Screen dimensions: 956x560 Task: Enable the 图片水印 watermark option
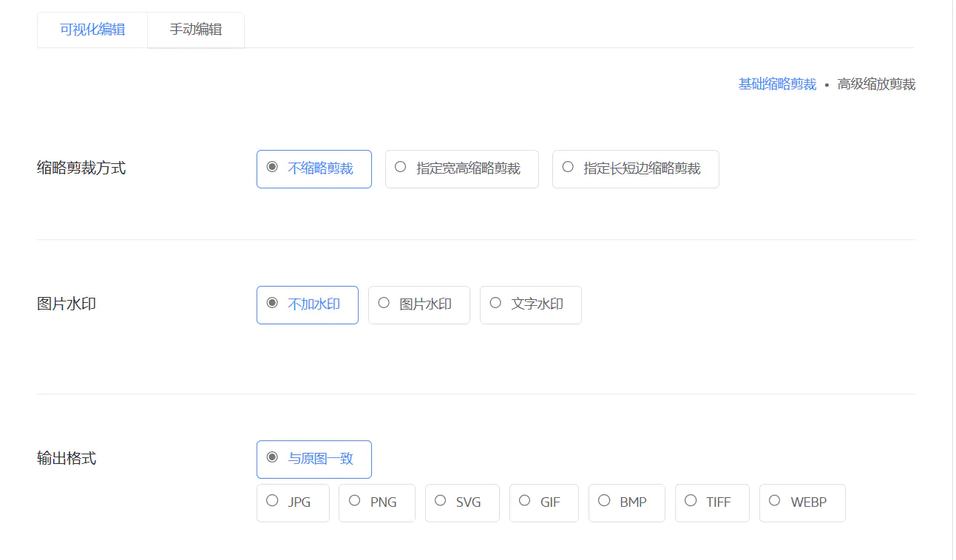(x=418, y=304)
